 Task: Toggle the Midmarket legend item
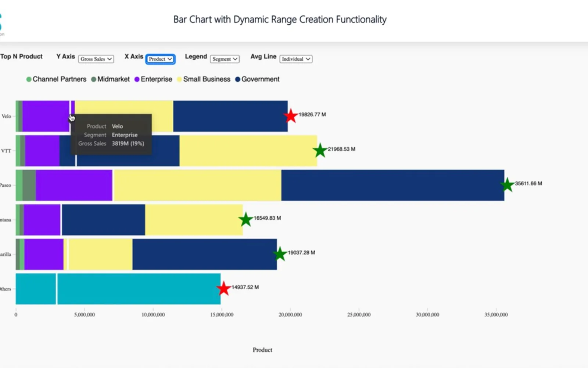pyautogui.click(x=110, y=79)
